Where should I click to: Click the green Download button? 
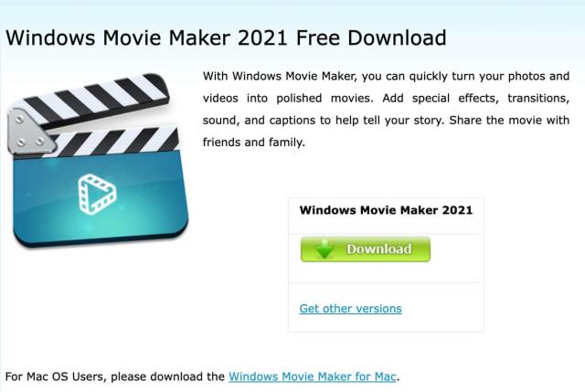366,249
